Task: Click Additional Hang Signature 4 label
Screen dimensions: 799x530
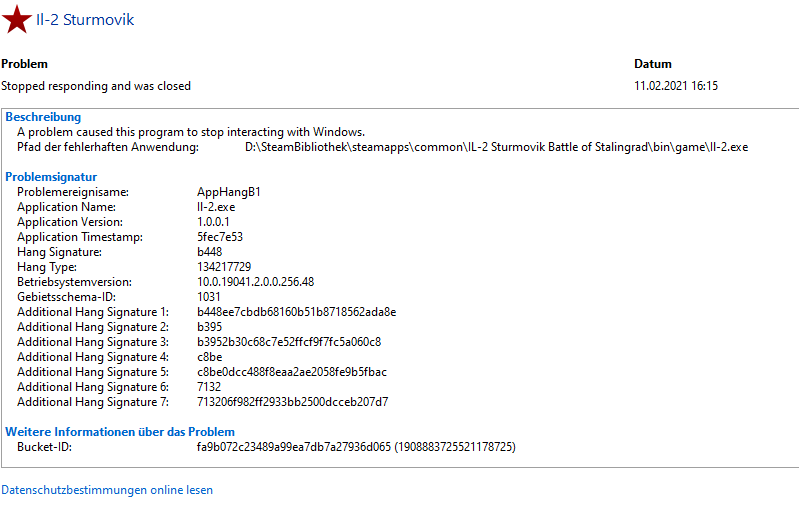Action: (93, 357)
